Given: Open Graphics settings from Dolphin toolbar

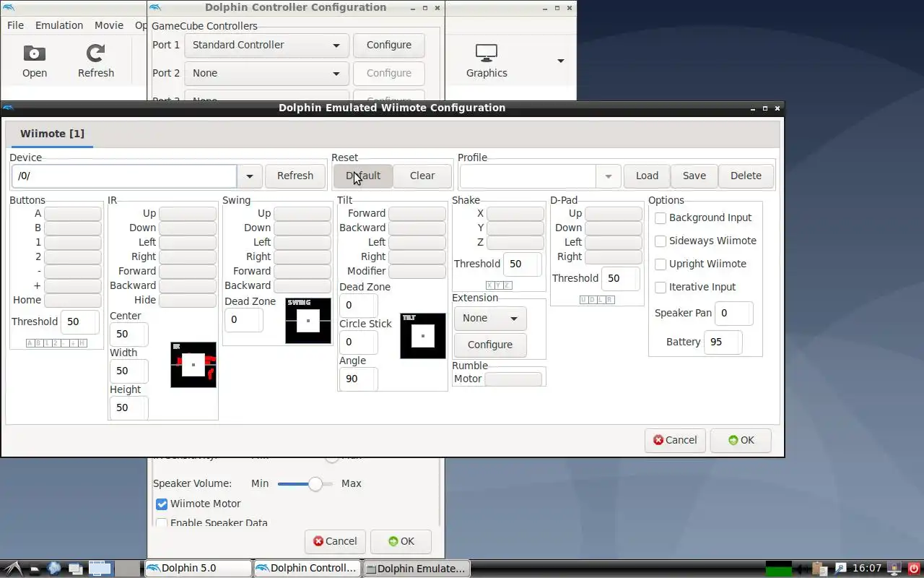Looking at the screenshot, I should coord(487,61).
